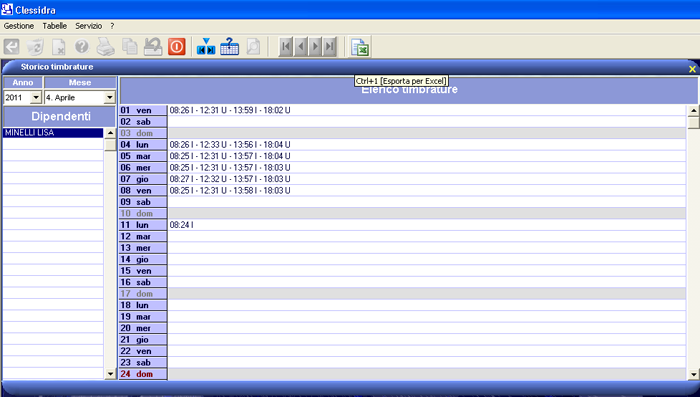700x397 pixels.
Task: Click timestamps for 08 ven
Action: (x=230, y=191)
